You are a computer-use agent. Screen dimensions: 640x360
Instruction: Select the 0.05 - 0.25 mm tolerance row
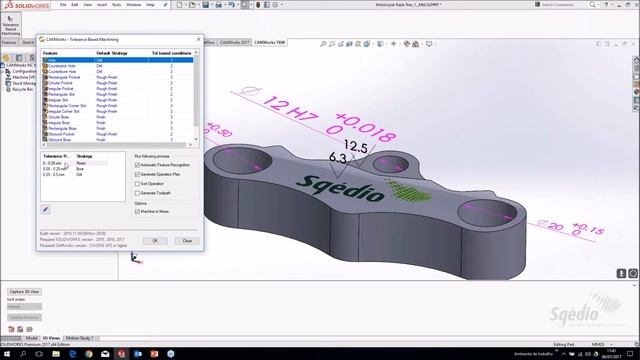[75, 169]
